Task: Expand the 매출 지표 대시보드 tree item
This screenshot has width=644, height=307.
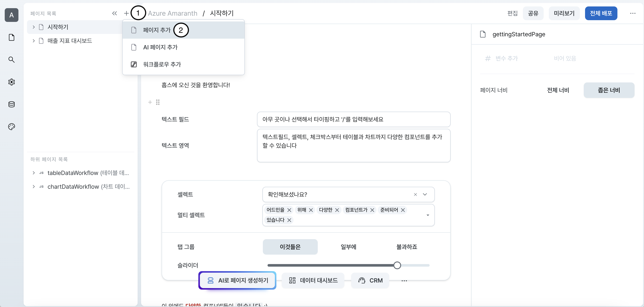Action: pyautogui.click(x=33, y=41)
